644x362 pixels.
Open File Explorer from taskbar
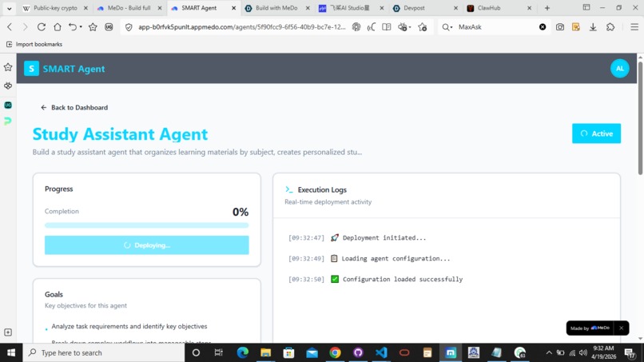tap(265, 352)
